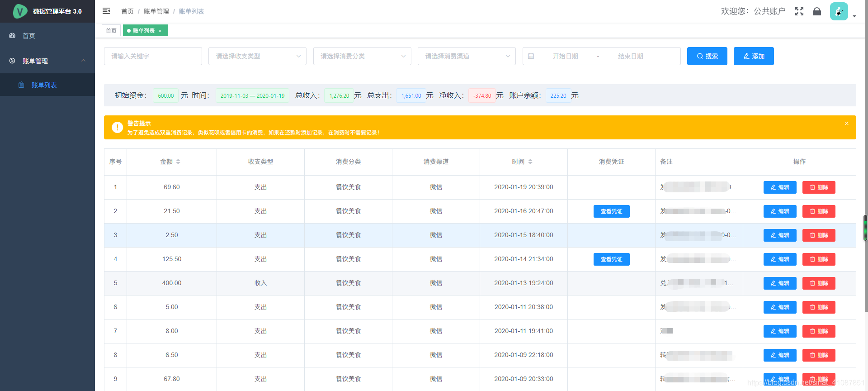Delete the 69.60 record

click(x=819, y=187)
